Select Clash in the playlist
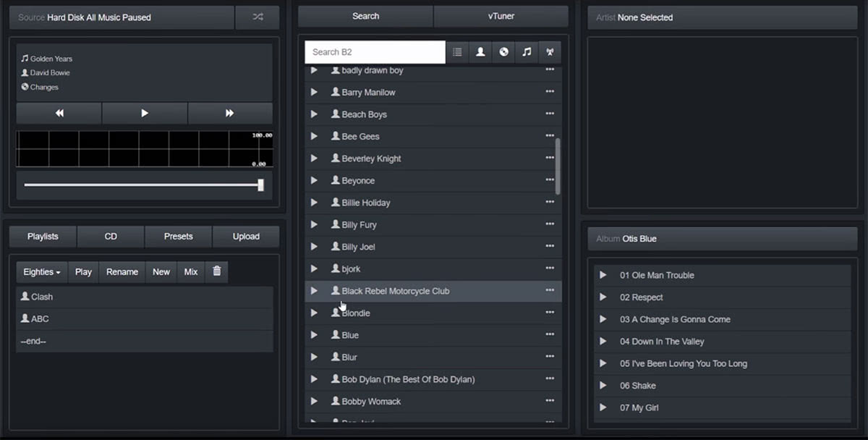 click(x=145, y=297)
